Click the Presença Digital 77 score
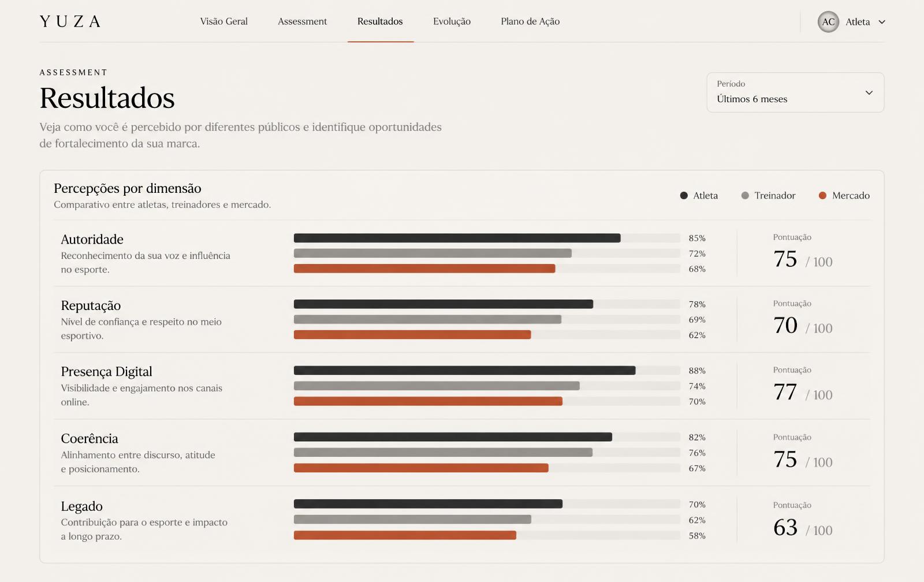The width and height of the screenshot is (924, 582). point(785,393)
